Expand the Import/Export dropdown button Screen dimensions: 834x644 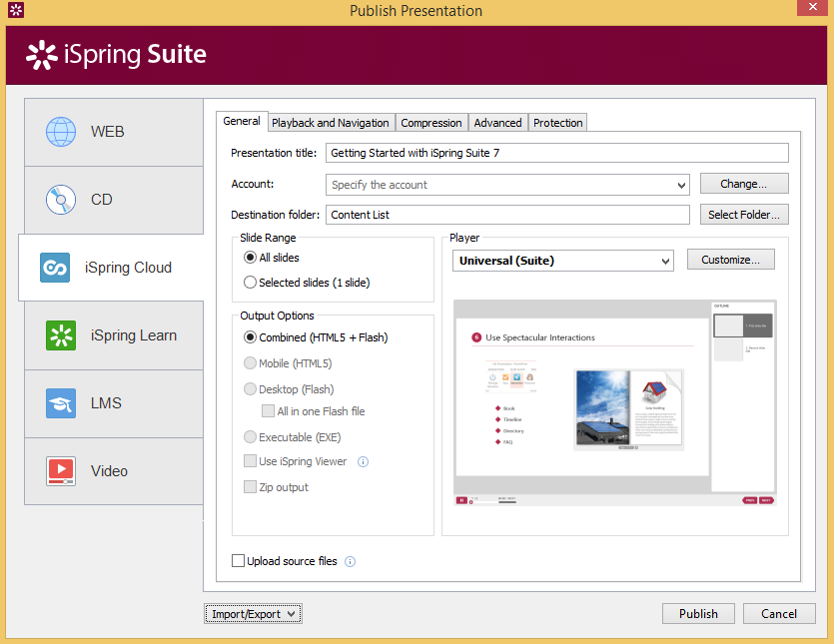click(253, 614)
